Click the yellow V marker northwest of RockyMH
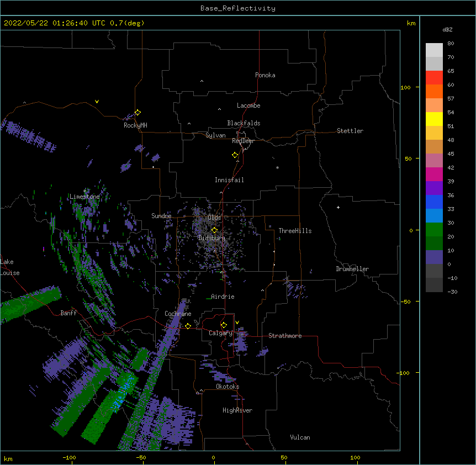 97,102
